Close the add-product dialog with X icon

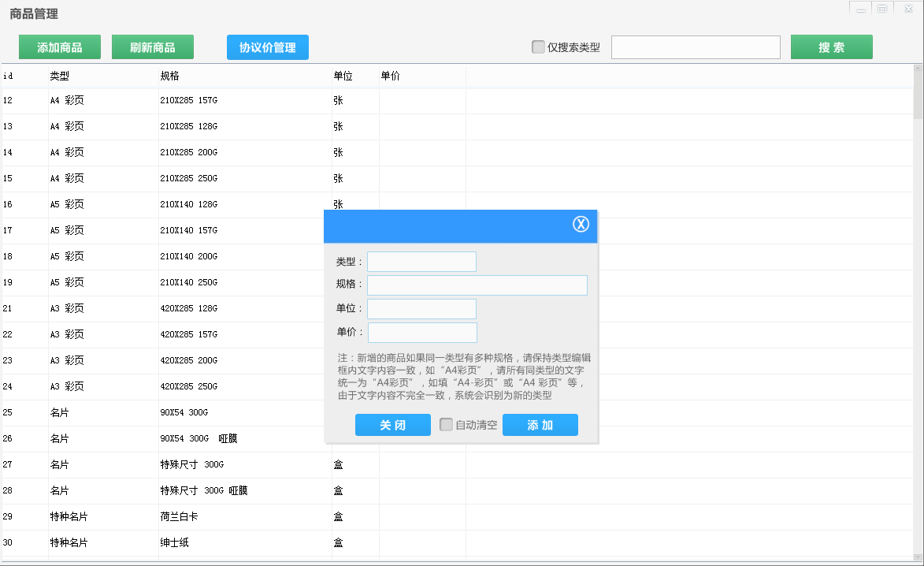(581, 225)
